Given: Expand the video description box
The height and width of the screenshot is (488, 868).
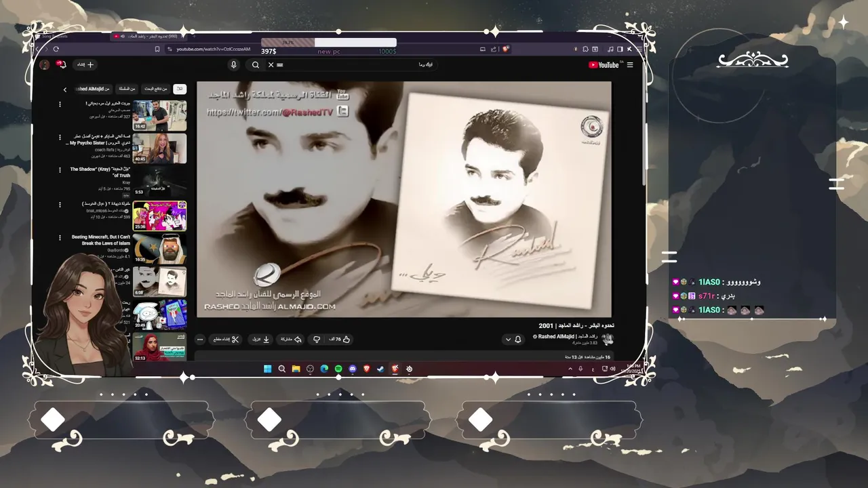Looking at the screenshot, I should pos(404,357).
